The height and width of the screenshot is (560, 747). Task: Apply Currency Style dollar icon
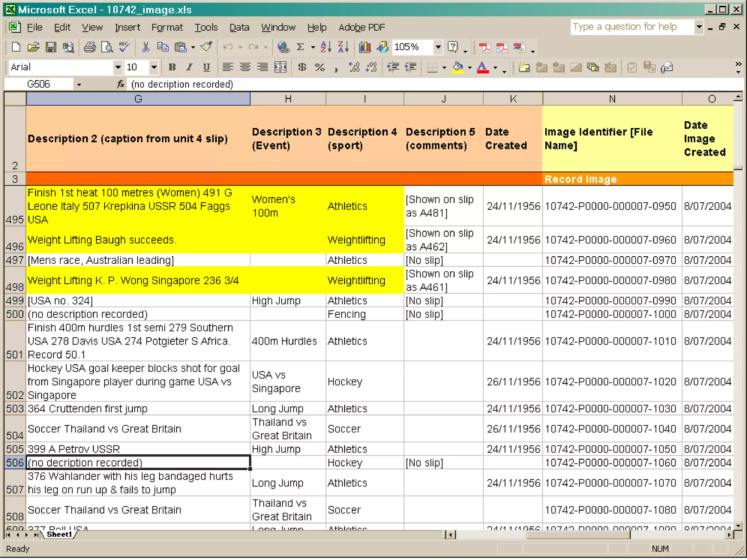(x=302, y=67)
